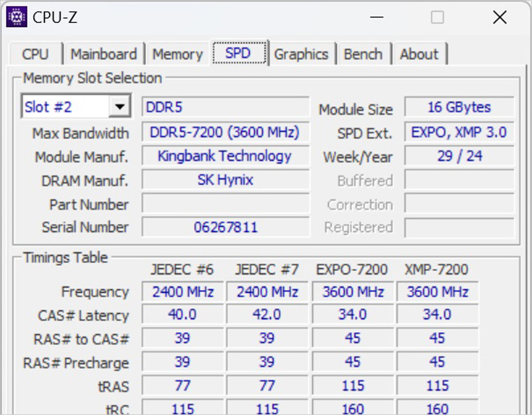Screen dimensions: 532x415
Task: Click the Week/Year label
Action: point(358,157)
